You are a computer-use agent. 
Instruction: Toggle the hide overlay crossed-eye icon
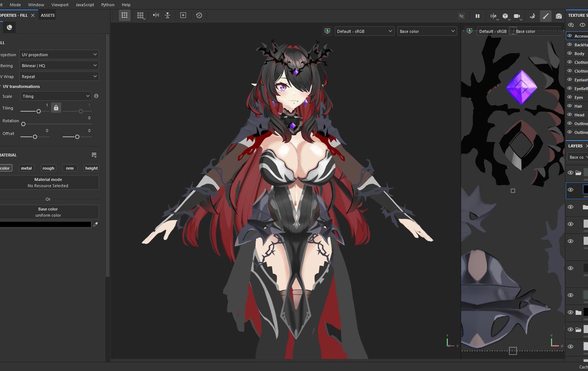(461, 16)
